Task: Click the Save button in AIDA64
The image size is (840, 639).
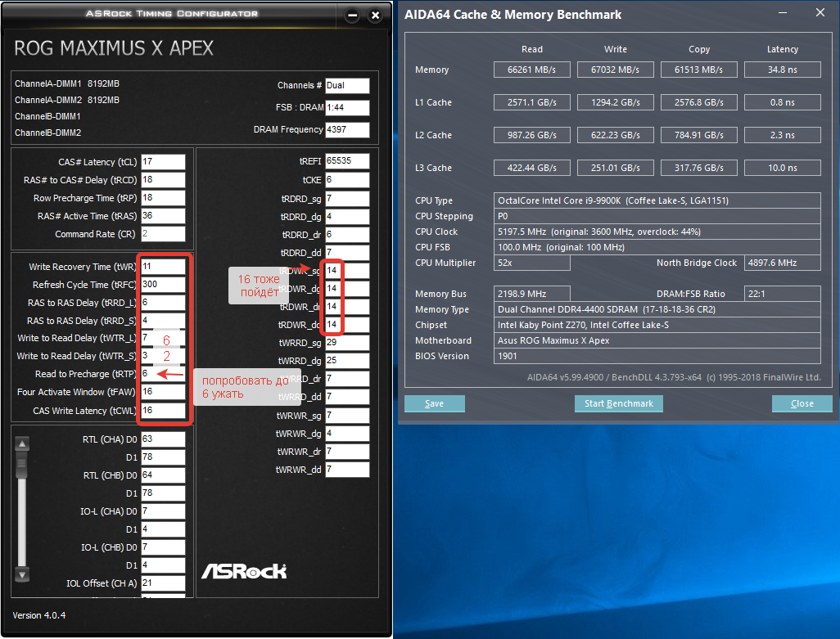Action: 435,403
